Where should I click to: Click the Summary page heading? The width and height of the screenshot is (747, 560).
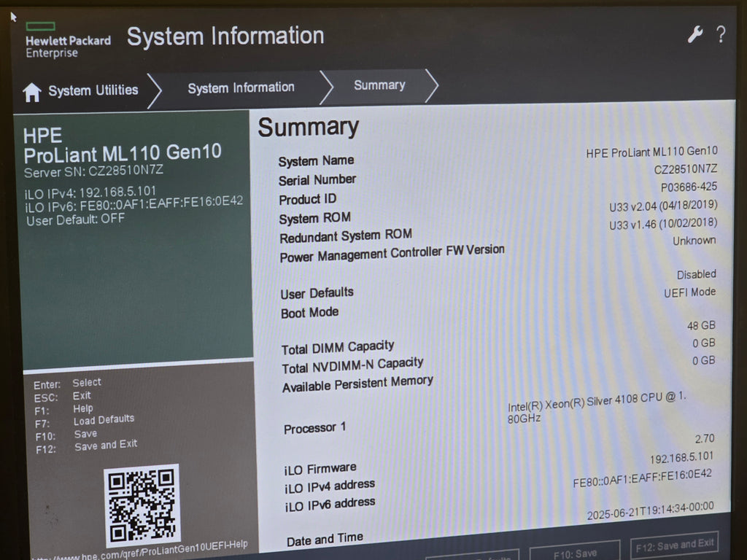[x=309, y=128]
